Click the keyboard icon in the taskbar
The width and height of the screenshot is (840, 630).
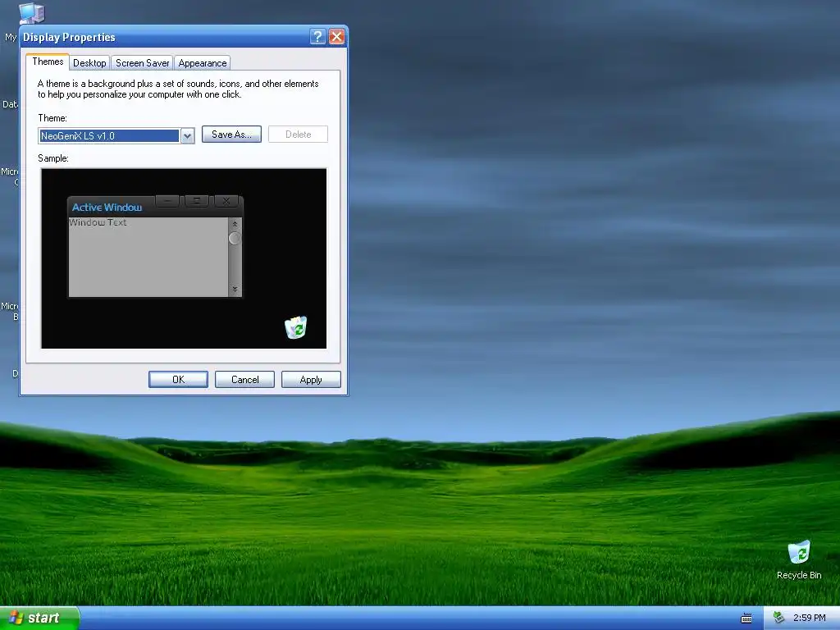tap(746, 619)
